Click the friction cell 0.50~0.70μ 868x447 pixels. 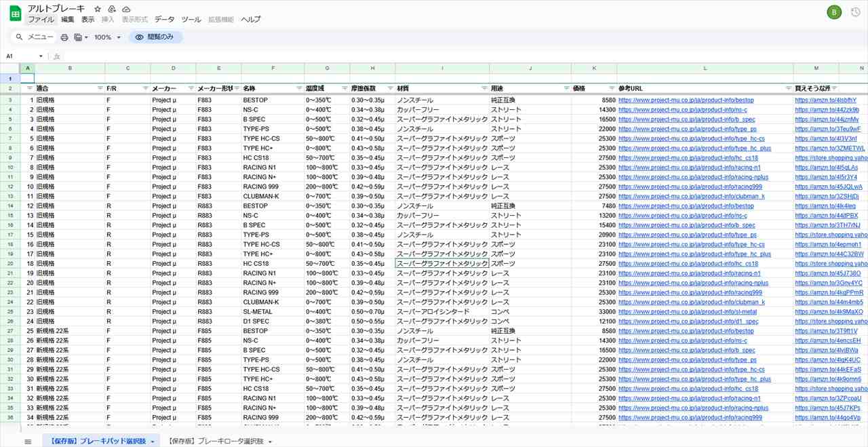(372, 312)
